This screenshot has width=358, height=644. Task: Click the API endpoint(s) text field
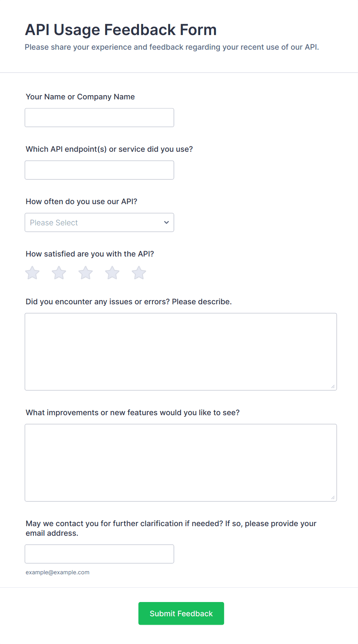[99, 170]
